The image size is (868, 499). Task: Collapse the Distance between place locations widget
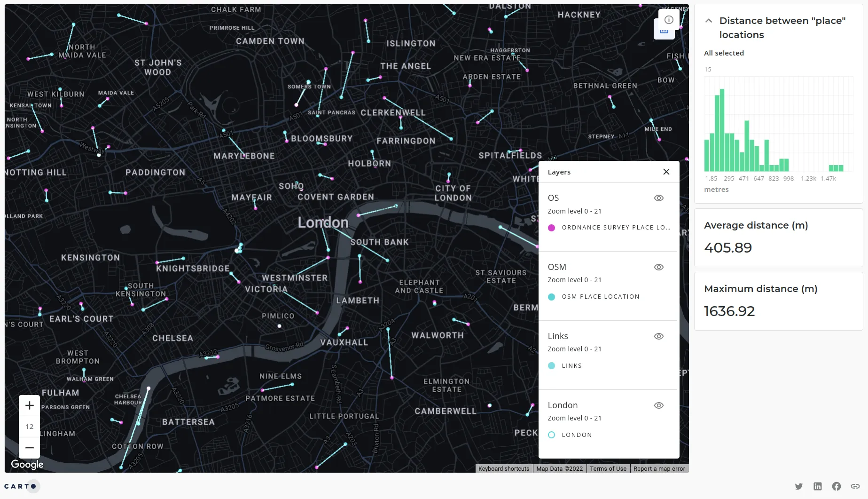[x=709, y=21]
